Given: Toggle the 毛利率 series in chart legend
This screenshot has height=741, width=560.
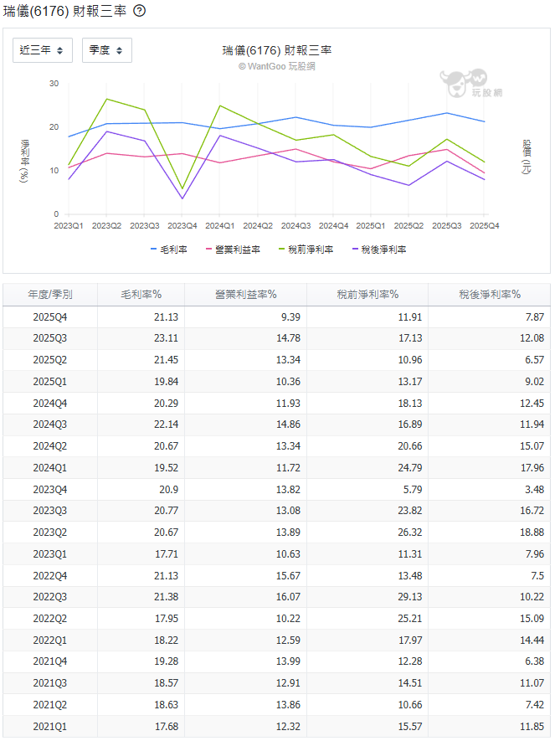Looking at the screenshot, I should tap(169, 250).
